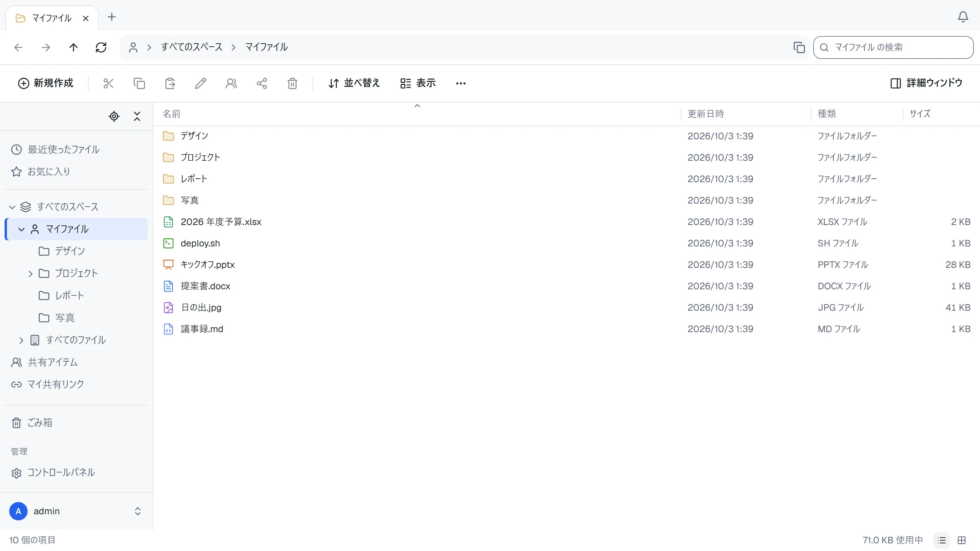980x551 pixels.
Task: Collapse the すべてのスペース tree node
Action: pos(12,207)
